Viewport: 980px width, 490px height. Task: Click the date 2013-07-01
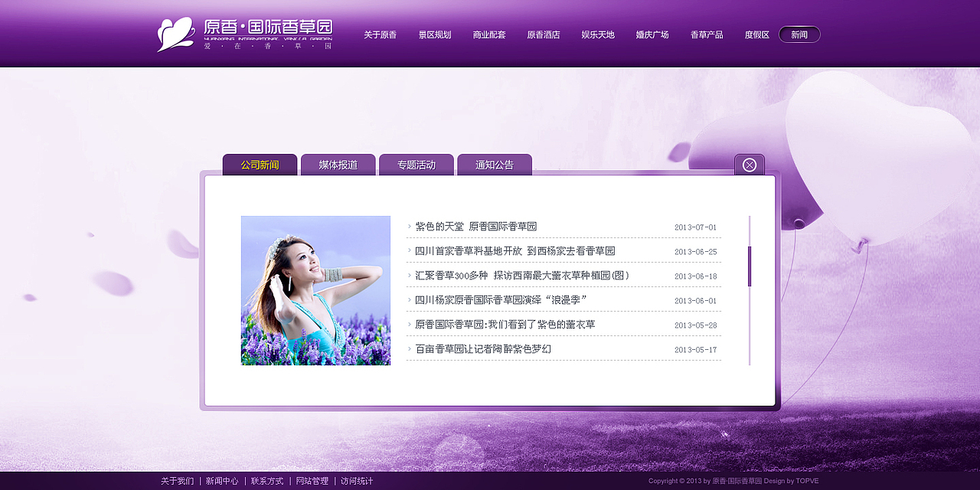pos(695,227)
